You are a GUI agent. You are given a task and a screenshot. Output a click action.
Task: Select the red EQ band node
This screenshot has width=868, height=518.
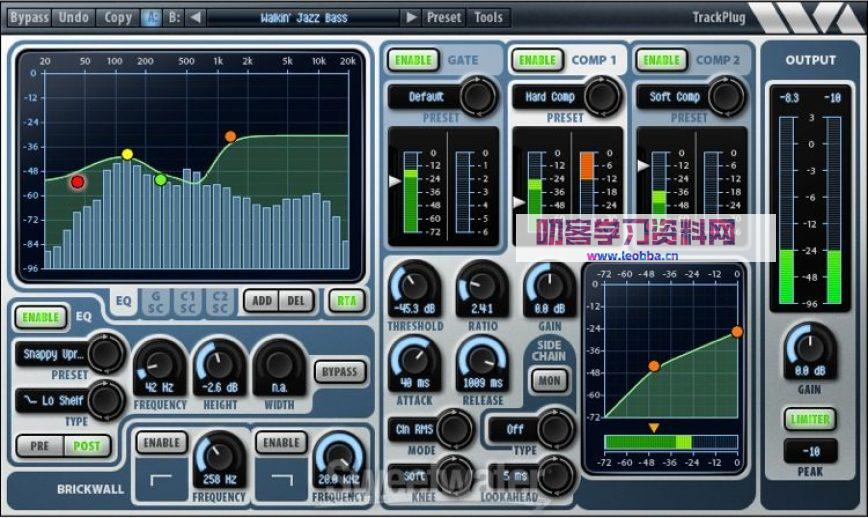click(x=78, y=182)
